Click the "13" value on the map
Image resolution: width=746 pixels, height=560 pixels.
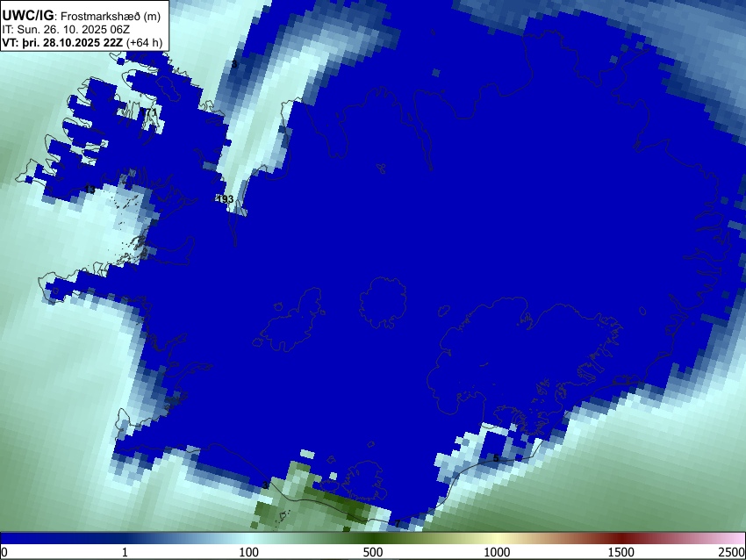(x=90, y=190)
